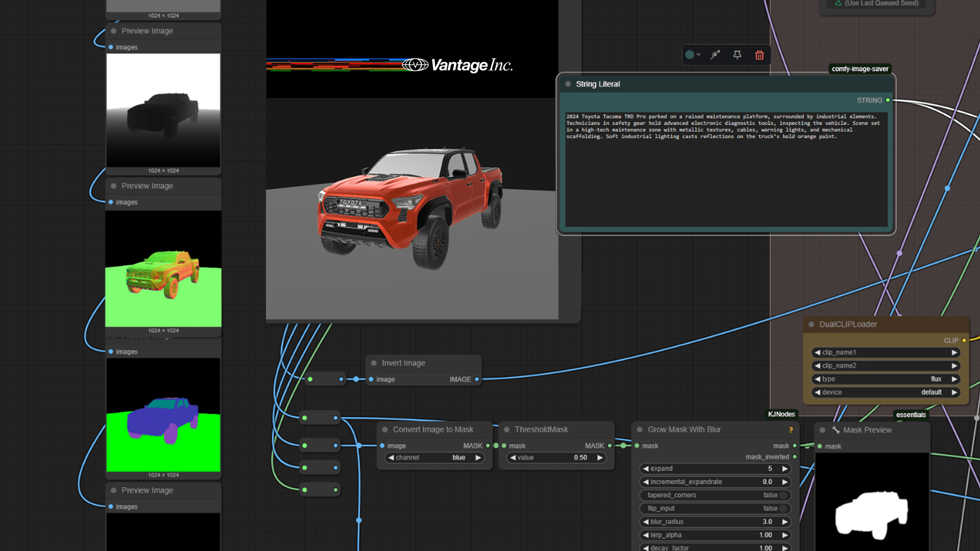Delete the selected node with trash icon

coord(759,55)
